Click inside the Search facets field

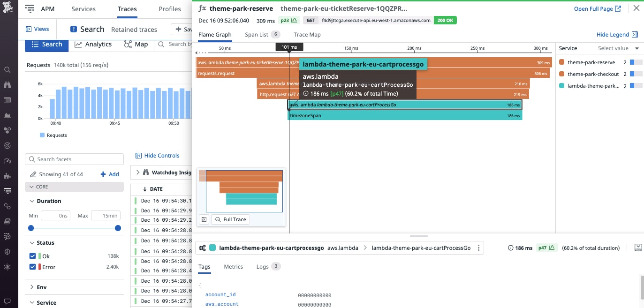pos(74,159)
